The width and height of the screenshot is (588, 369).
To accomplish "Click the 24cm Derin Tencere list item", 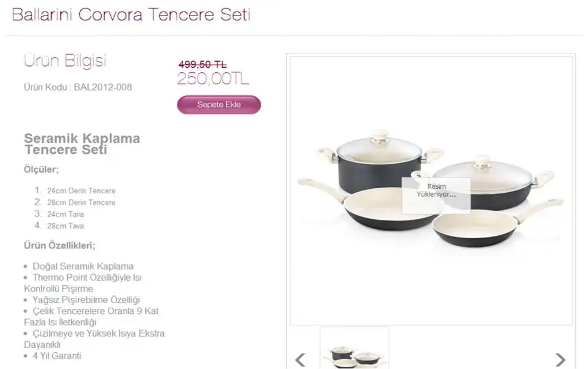I will click(x=82, y=191).
